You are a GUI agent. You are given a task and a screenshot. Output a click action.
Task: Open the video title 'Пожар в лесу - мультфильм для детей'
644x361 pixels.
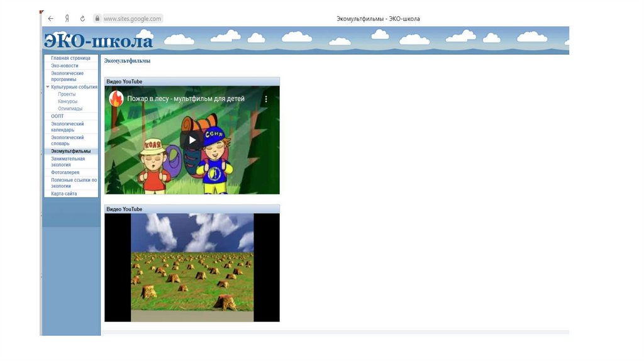coord(186,99)
